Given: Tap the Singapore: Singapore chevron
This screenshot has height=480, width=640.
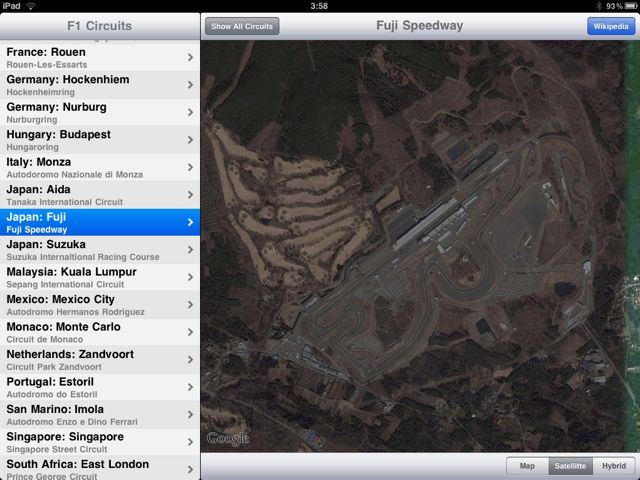Looking at the screenshot, I should point(191,442).
